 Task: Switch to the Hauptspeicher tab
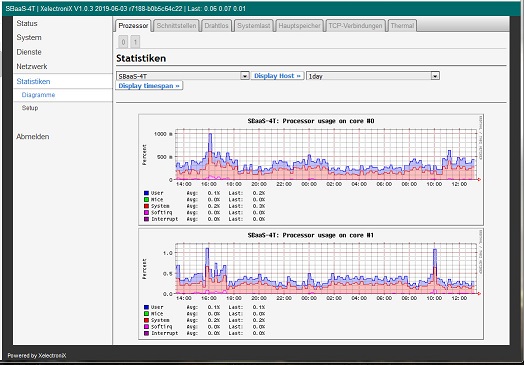(x=299, y=26)
